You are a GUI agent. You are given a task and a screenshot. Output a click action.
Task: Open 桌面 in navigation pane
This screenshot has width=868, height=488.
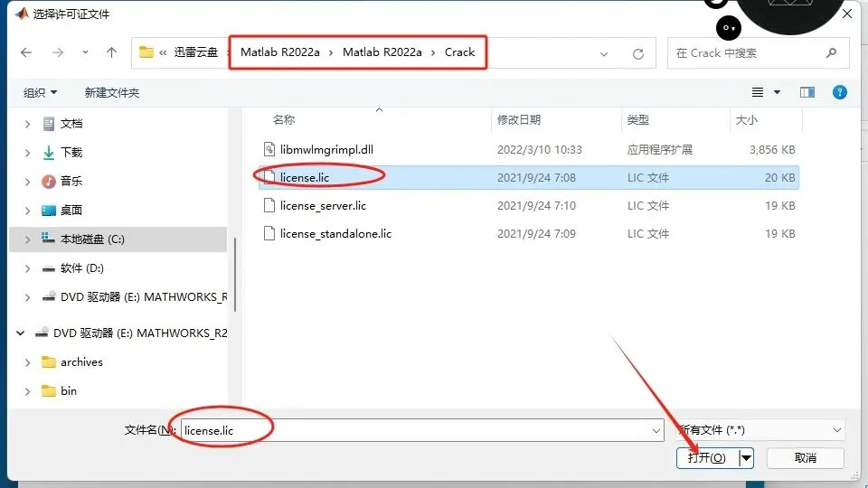click(x=71, y=211)
